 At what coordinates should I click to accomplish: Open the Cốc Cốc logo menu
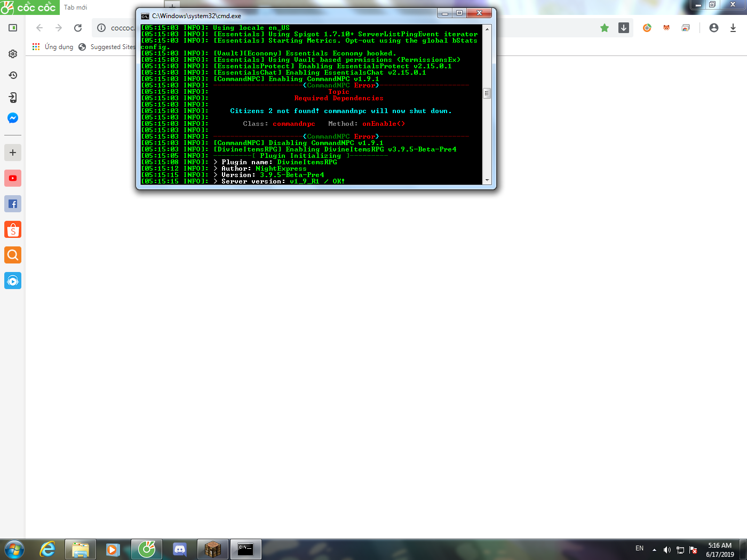[x=29, y=7]
